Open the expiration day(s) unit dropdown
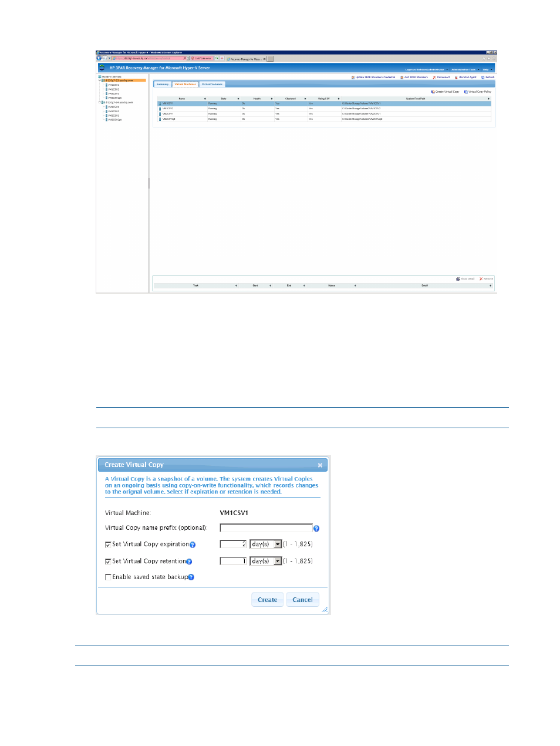 [278, 545]
